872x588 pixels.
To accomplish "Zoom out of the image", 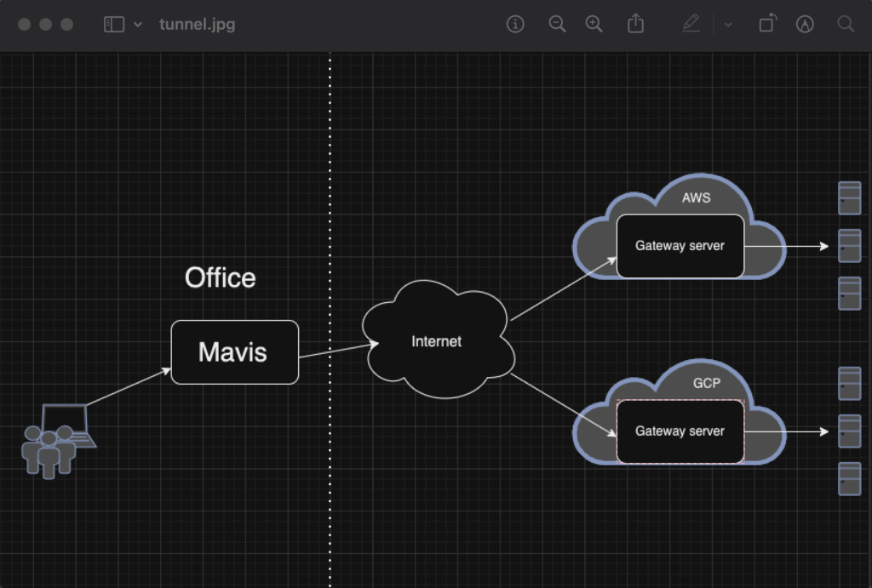I will point(557,25).
